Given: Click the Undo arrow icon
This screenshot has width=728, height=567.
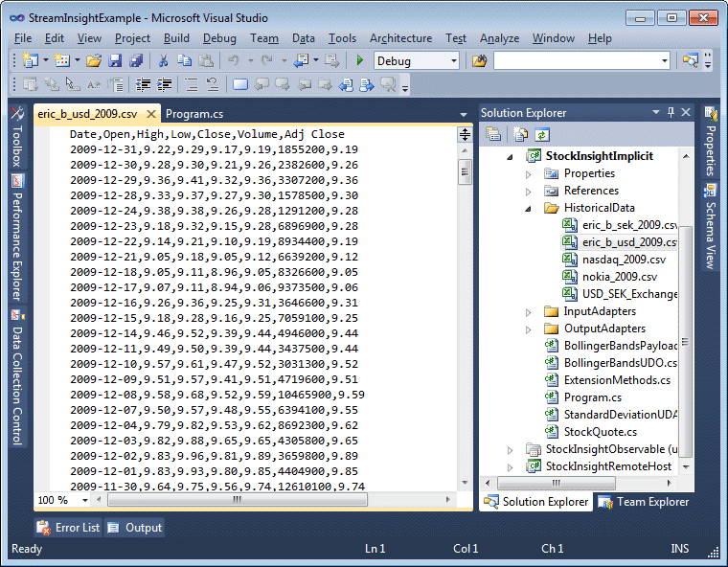Looking at the screenshot, I should tap(234, 60).
